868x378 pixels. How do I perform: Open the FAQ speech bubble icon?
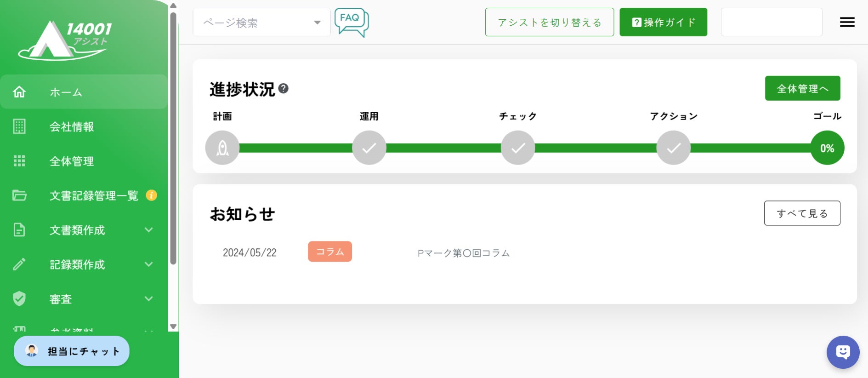point(352,22)
